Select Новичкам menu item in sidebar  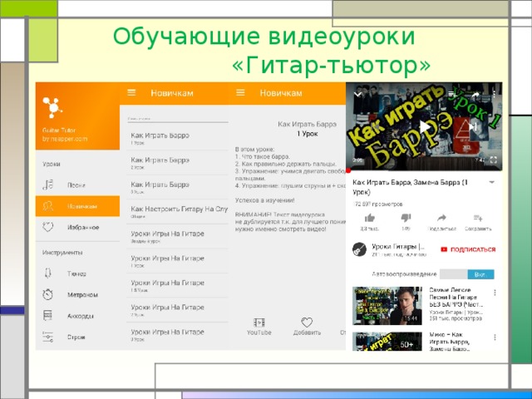[77, 206]
